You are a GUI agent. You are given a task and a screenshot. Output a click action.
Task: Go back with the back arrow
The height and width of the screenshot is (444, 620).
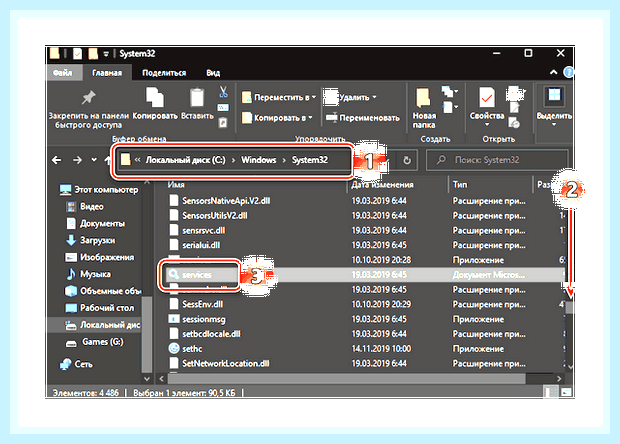(57, 160)
